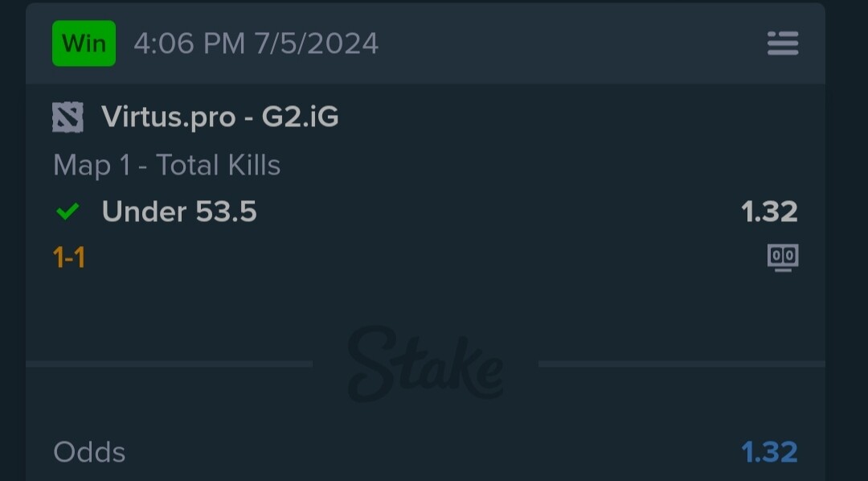Click the white 1.32 selection odds
This screenshot has width=868, height=481.
pos(769,211)
